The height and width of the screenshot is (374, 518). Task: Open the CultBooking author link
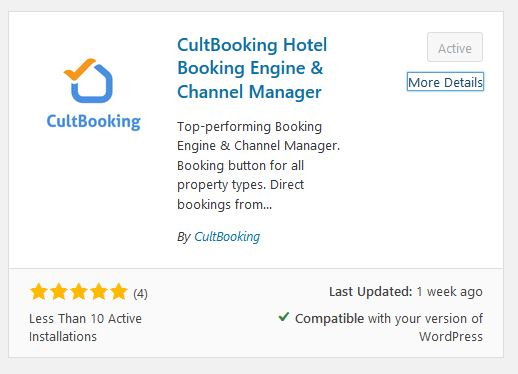pyautogui.click(x=227, y=237)
